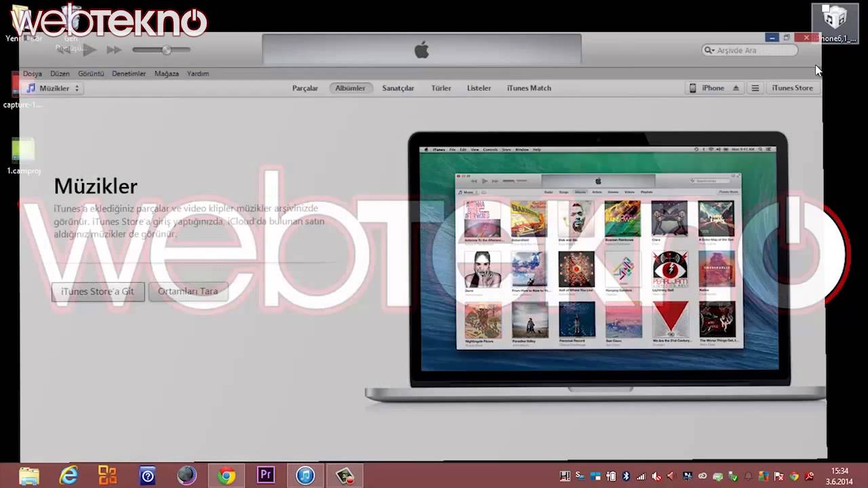Click the iTunes taskbar icon
This screenshot has height=488, width=868.
(305, 476)
